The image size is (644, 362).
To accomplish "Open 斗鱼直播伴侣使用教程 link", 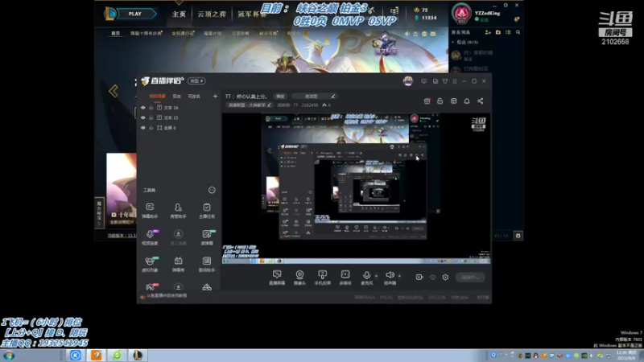I will (167, 295).
